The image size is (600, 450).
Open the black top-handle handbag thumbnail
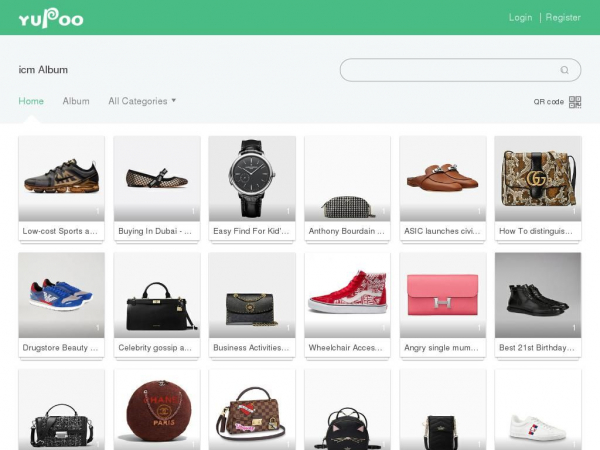click(157, 295)
